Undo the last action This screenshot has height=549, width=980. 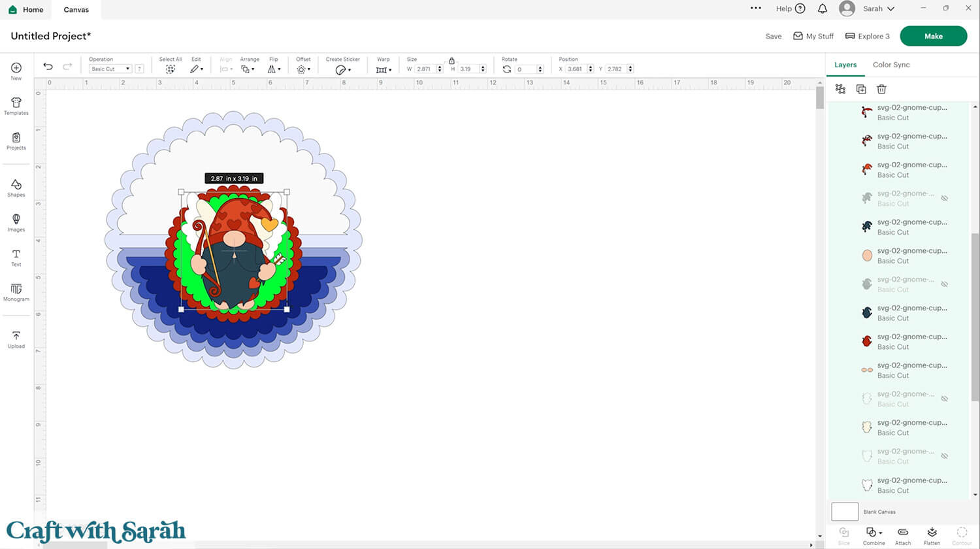(48, 66)
